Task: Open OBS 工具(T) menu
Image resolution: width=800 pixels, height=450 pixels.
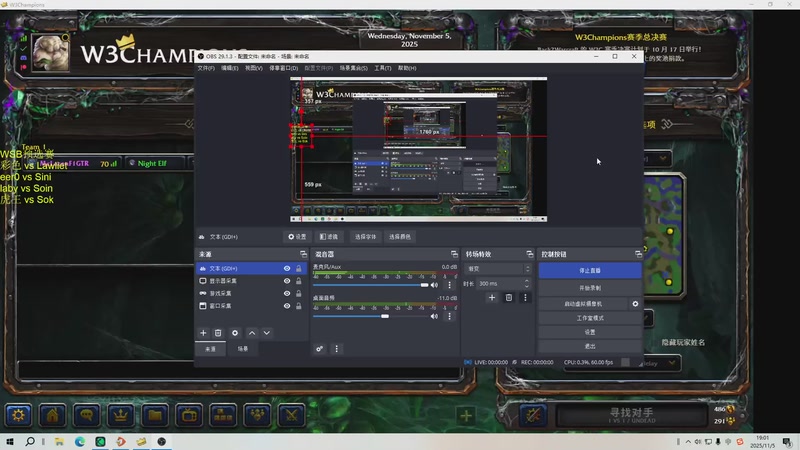Action: tap(383, 68)
